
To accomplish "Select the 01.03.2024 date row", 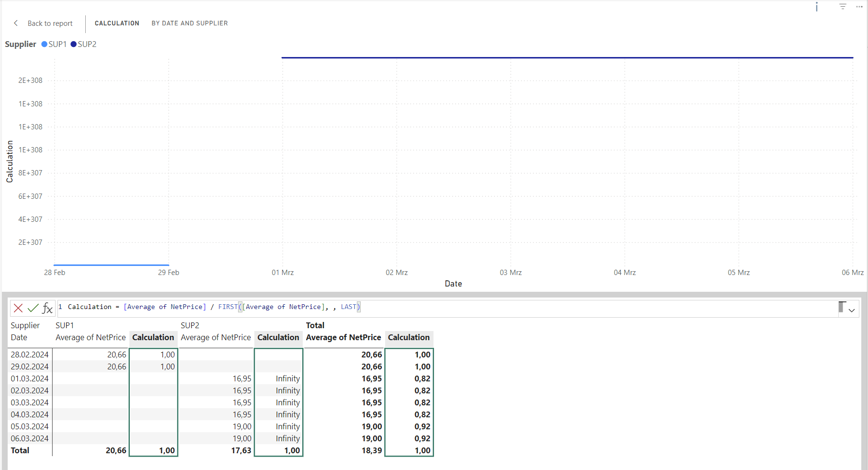I will tap(30, 379).
